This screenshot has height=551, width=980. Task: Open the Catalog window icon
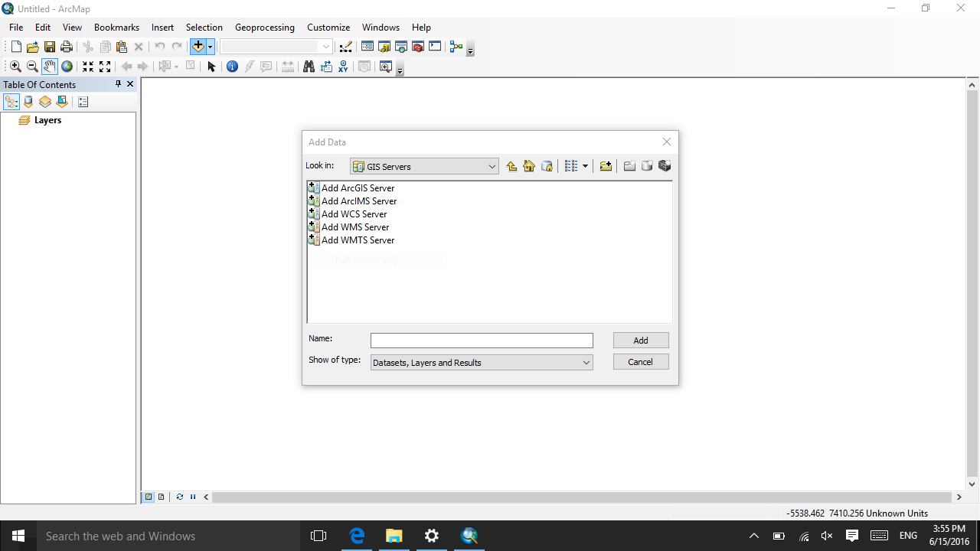[384, 47]
